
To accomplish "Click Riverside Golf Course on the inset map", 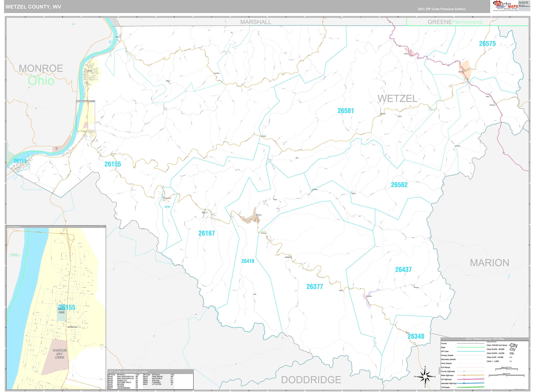I will (59, 354).
